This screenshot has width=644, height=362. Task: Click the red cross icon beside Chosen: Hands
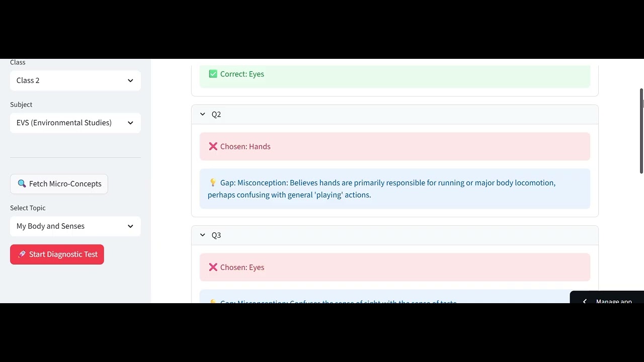(213, 146)
